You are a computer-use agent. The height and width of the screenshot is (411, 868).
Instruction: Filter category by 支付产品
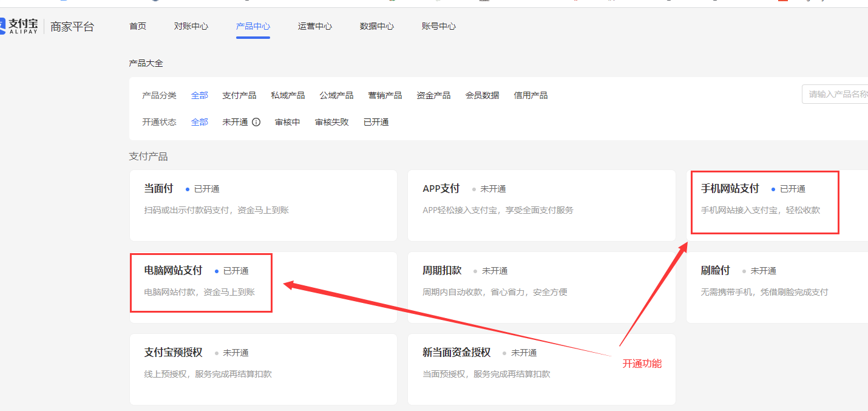[x=239, y=95]
